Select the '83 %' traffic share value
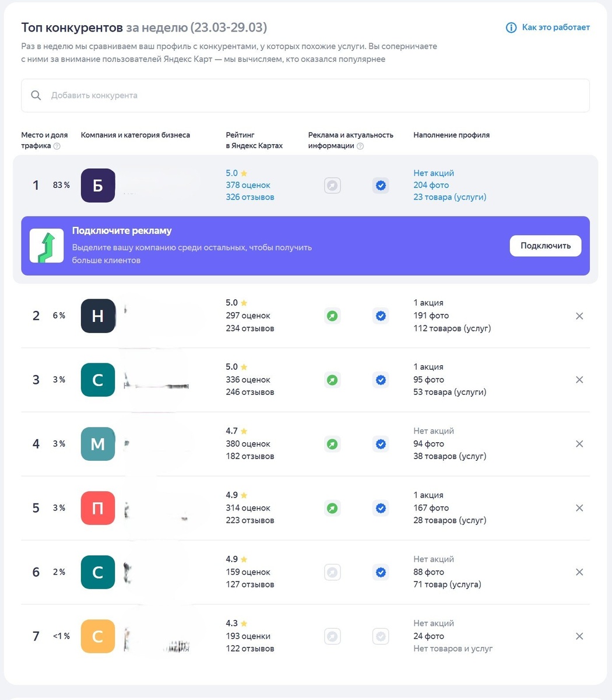The image size is (612, 700). pyautogui.click(x=61, y=185)
